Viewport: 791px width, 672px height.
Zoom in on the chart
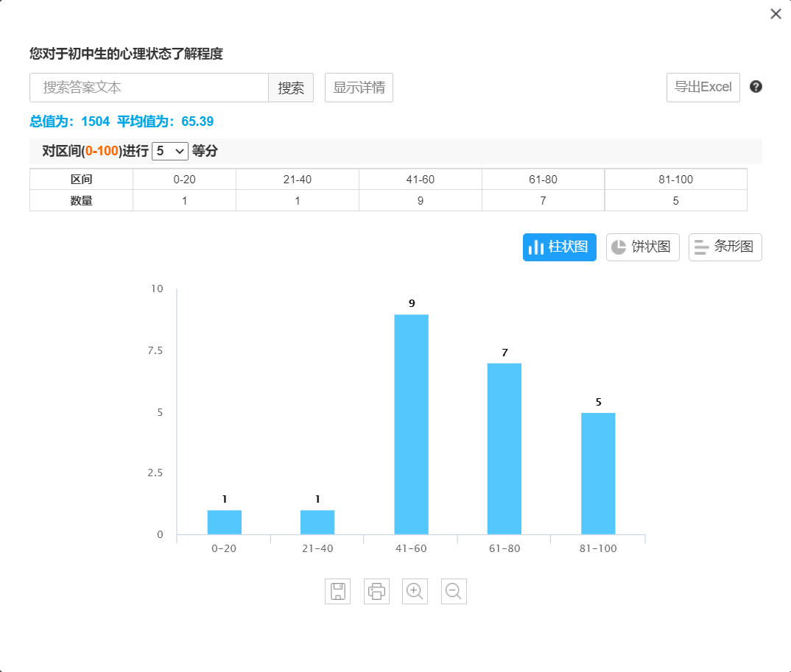[x=415, y=591]
